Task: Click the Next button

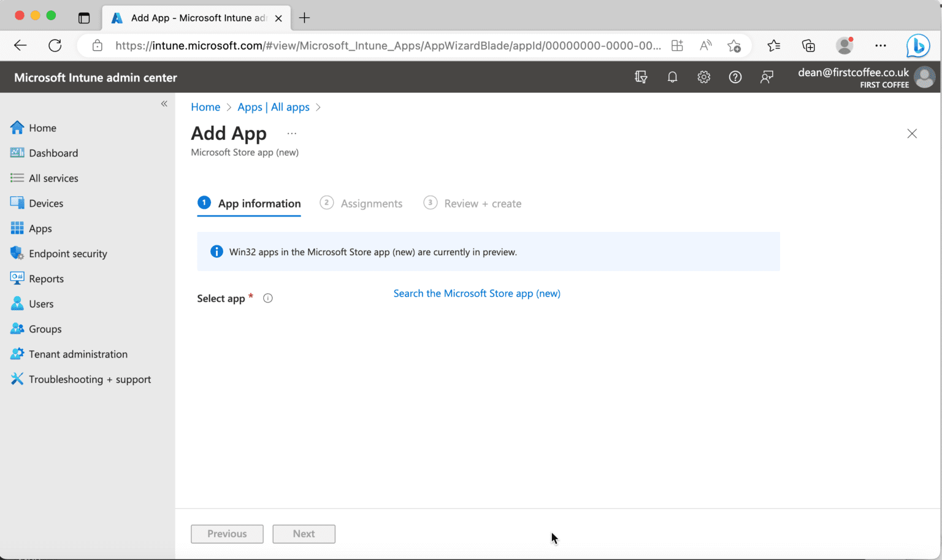Action: (304, 534)
